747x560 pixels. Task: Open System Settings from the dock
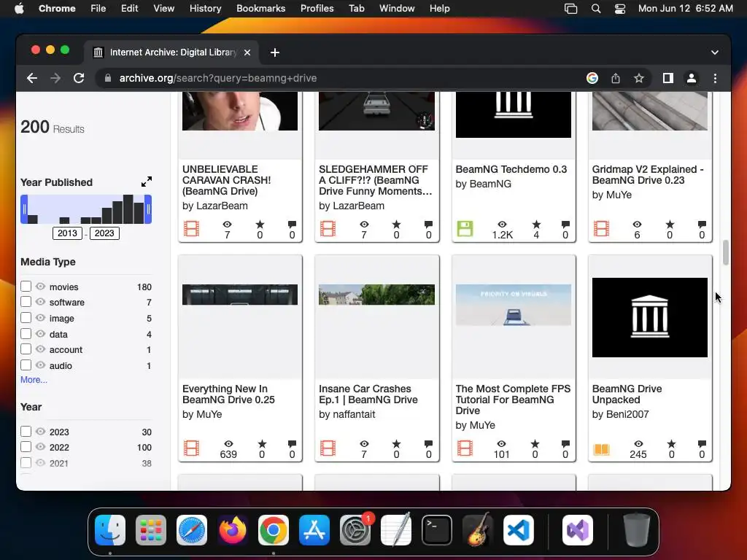(x=355, y=530)
